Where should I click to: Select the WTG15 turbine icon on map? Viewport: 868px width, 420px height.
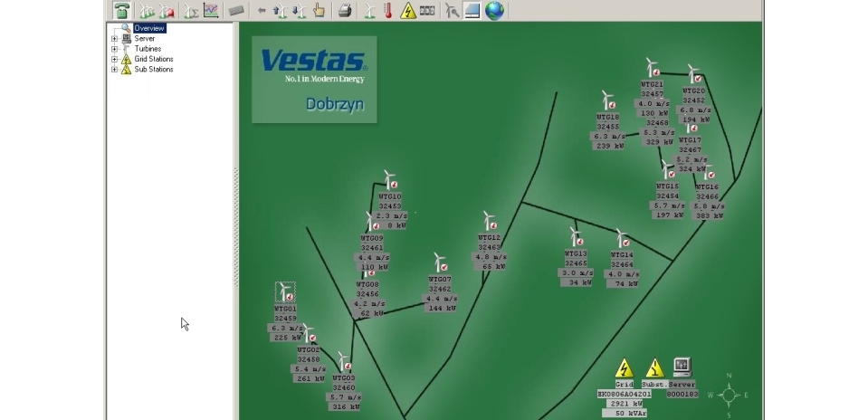668,170
